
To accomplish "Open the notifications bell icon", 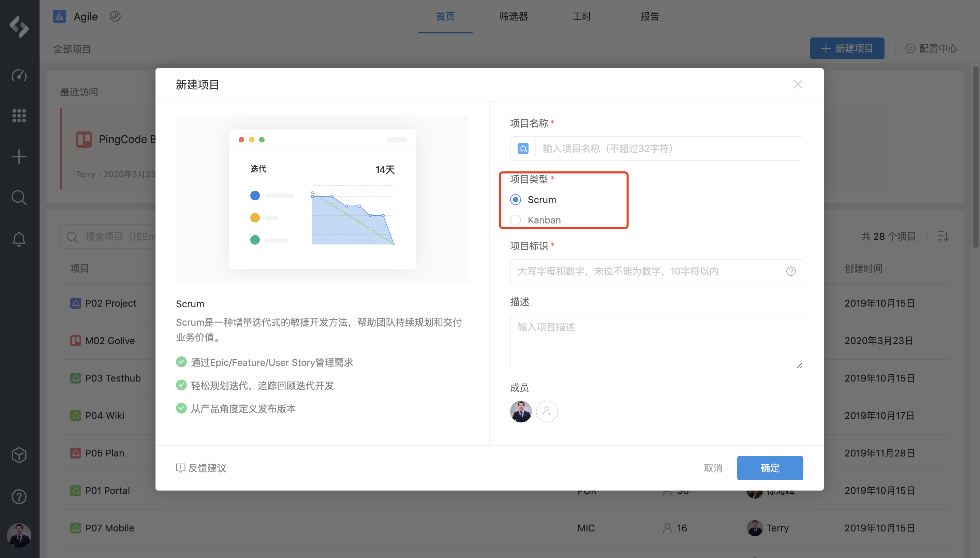I will (19, 239).
